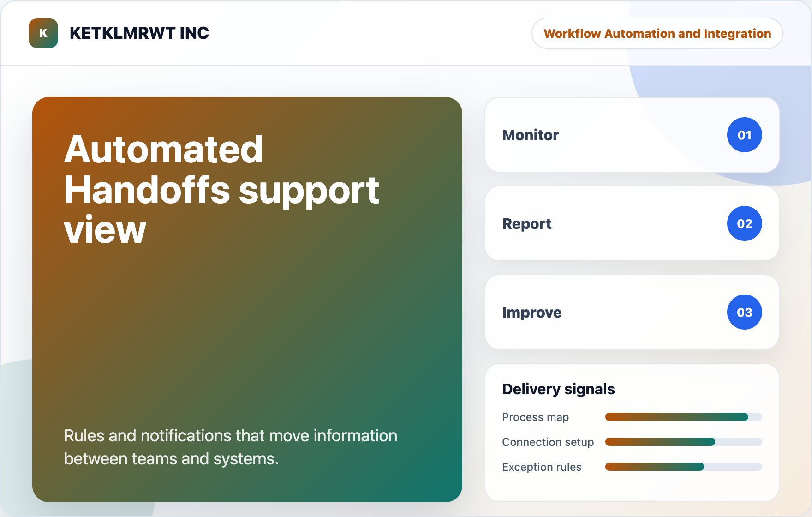Click the Connection setup progress bar
Image resolution: width=812 pixels, height=517 pixels.
click(684, 442)
